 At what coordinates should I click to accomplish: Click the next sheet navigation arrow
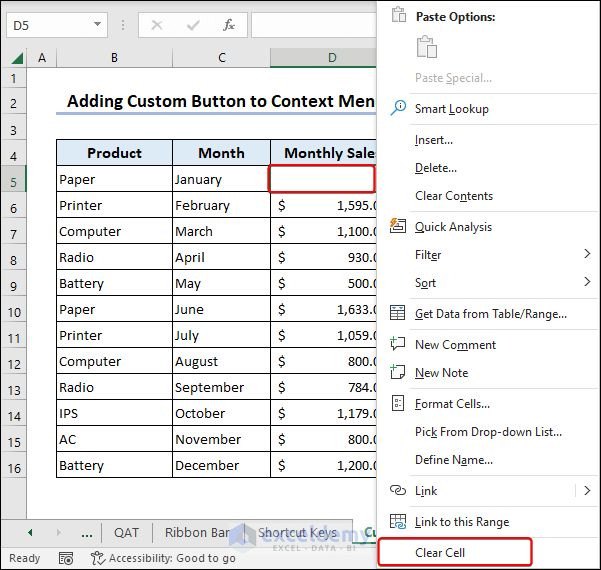click(59, 532)
